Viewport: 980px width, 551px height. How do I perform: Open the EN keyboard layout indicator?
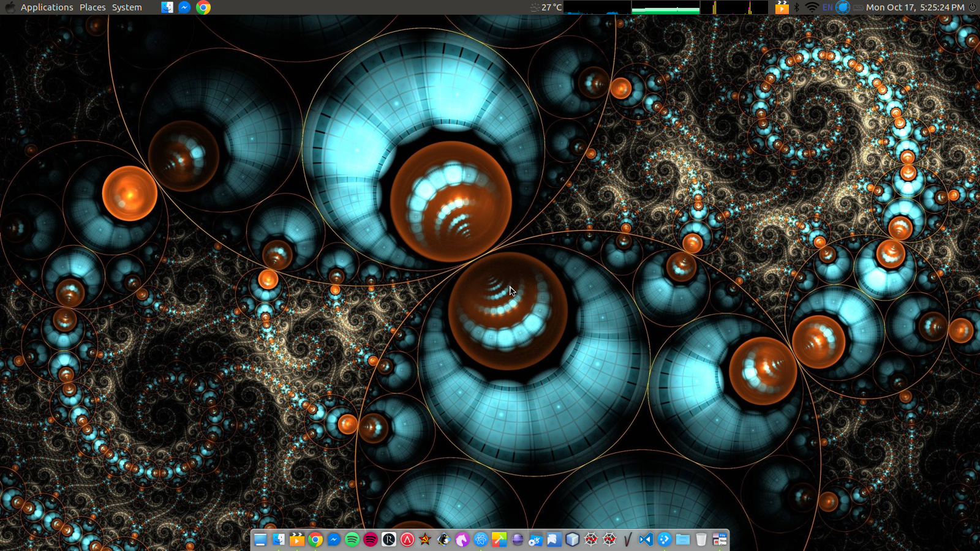point(827,7)
